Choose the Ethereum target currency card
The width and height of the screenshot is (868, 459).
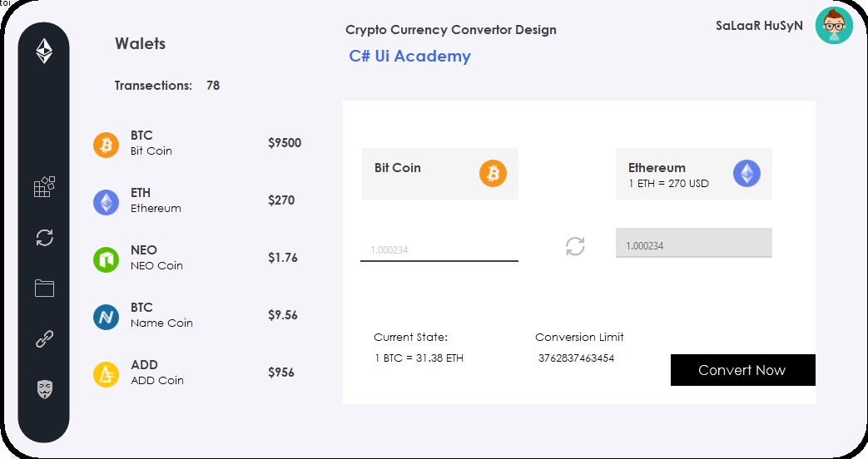(x=693, y=174)
